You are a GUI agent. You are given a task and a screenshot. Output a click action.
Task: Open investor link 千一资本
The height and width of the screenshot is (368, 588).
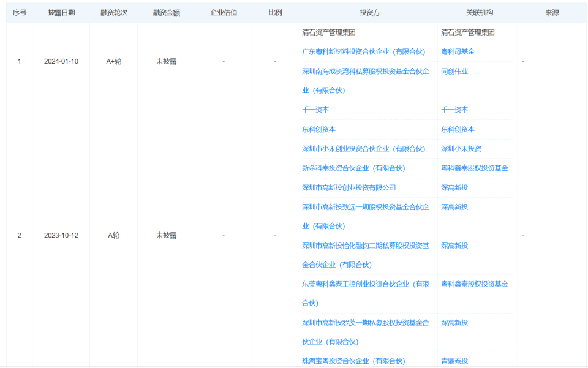(315, 110)
